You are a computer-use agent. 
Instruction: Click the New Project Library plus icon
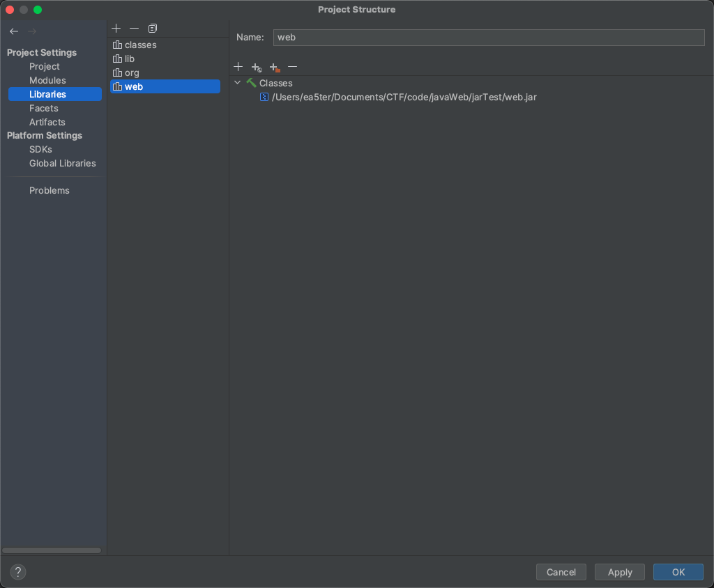click(x=116, y=28)
